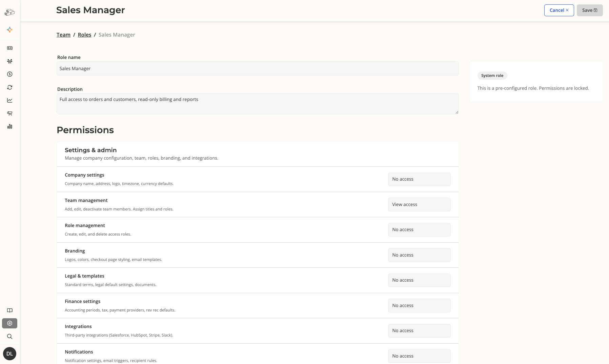This screenshot has height=364, width=609.
Task: Open the Role management access dropdown
Action: click(419, 230)
